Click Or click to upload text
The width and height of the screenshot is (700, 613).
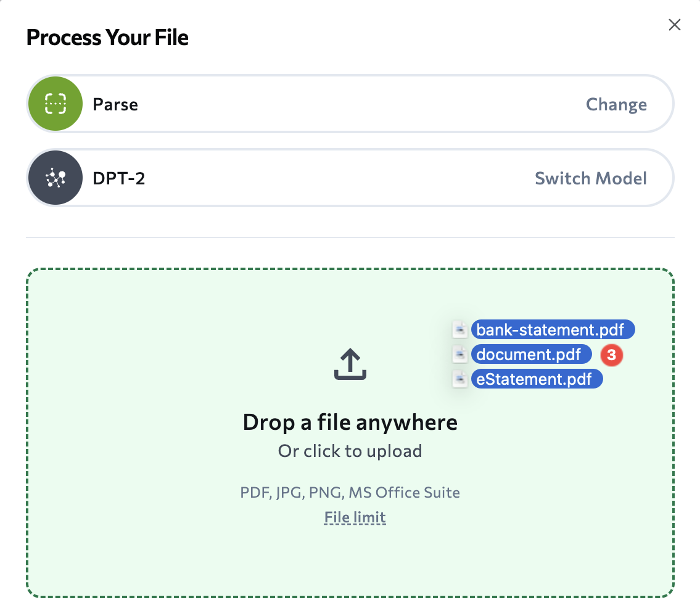[350, 451]
